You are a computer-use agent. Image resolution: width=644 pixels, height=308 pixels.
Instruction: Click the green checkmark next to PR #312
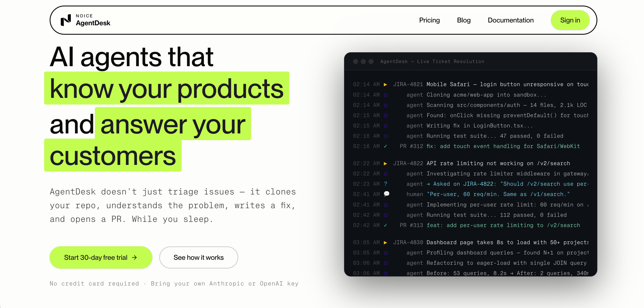pyautogui.click(x=385, y=146)
